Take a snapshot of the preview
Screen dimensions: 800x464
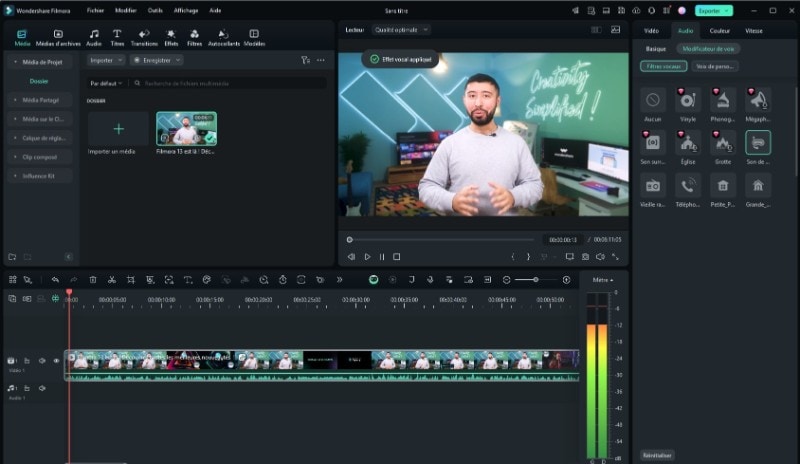tap(585, 257)
